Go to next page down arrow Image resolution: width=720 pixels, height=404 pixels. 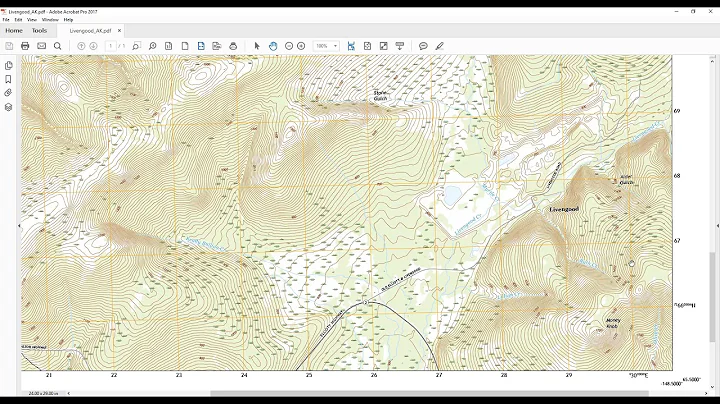coord(93,46)
